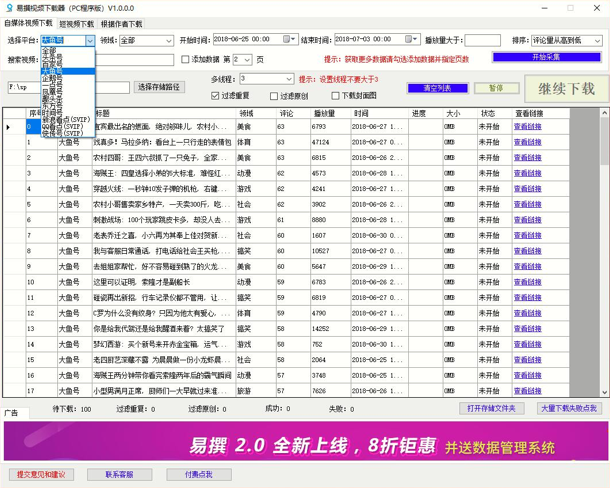Enable the 过滤原创 checkbox

(274, 96)
